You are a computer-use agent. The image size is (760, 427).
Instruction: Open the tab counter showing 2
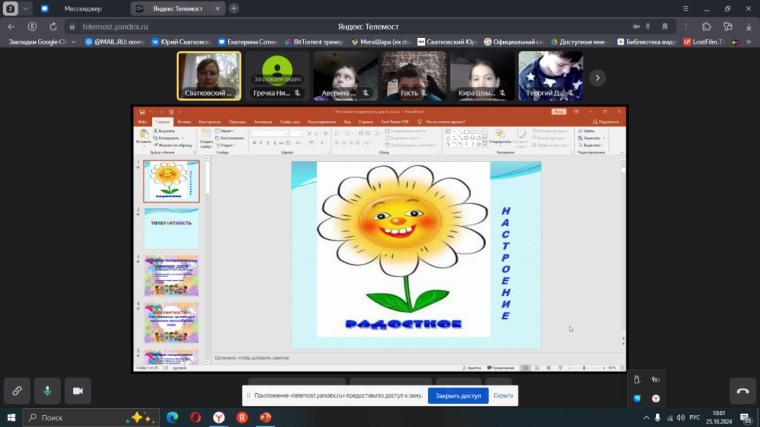(10, 8)
